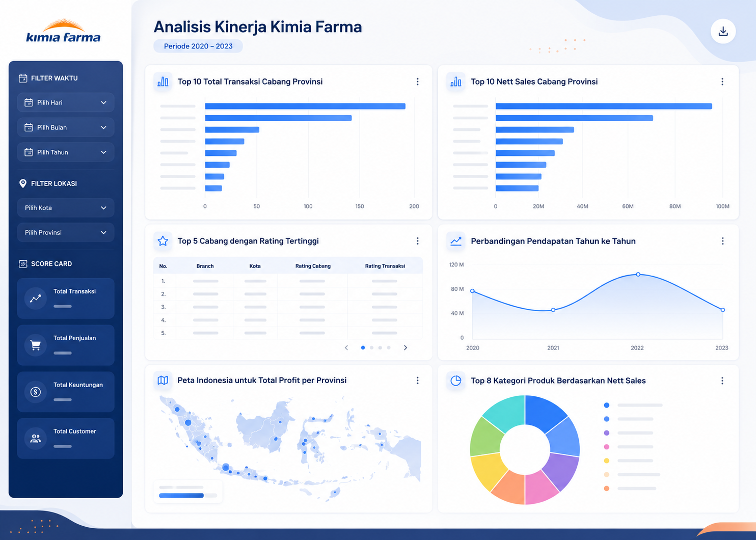Click the Total Transaksi score card
Image resolution: width=756 pixels, height=540 pixels.
tap(66, 299)
